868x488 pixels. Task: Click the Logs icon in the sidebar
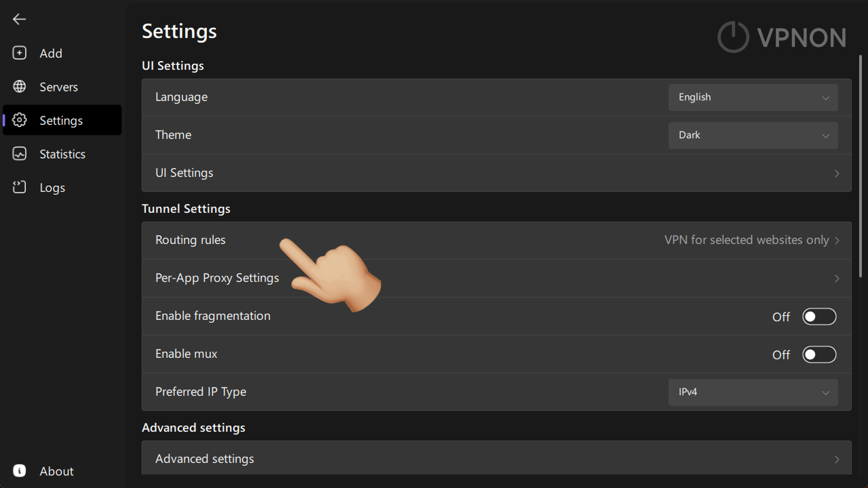tap(19, 187)
